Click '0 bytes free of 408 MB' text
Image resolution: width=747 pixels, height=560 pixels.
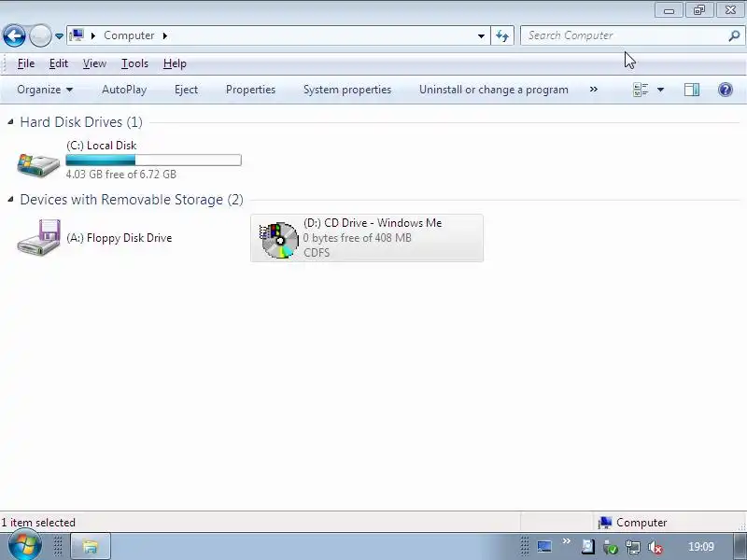click(x=358, y=238)
